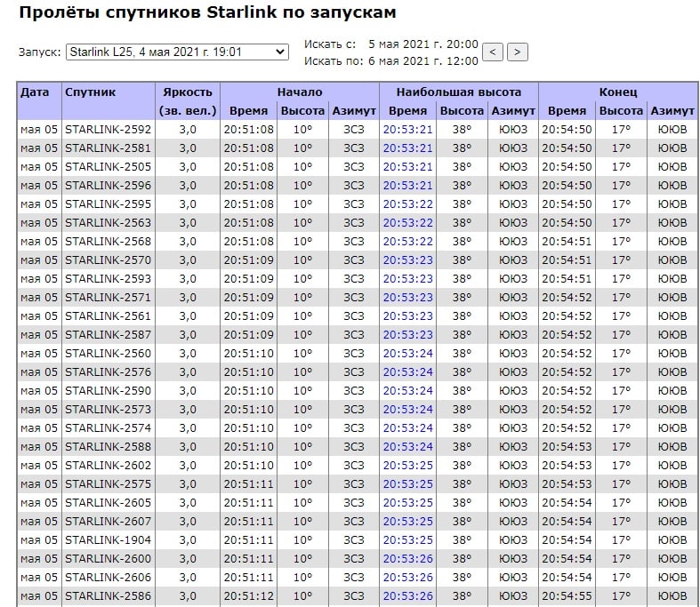Click the Спутник column header
The width and height of the screenshot is (700, 607).
(90, 92)
